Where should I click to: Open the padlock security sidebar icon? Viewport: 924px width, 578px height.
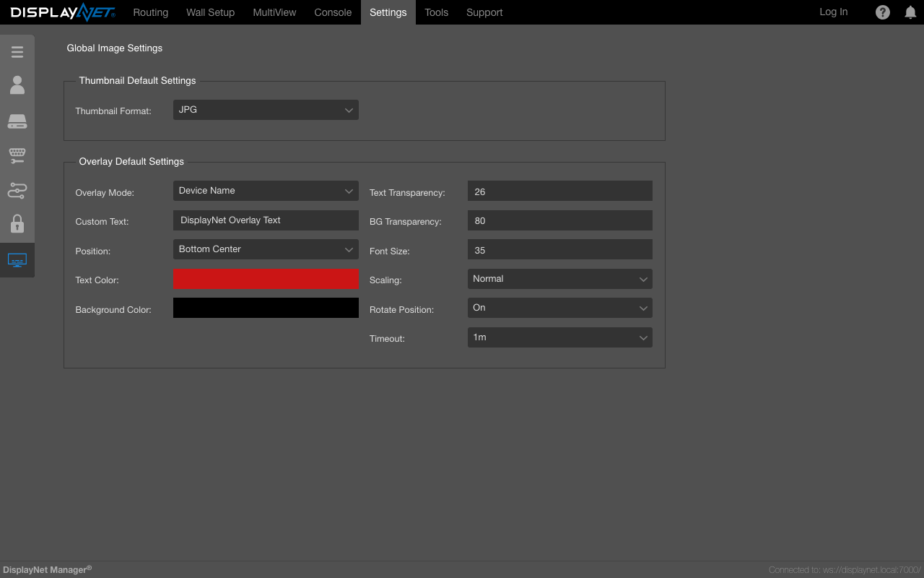(x=17, y=224)
